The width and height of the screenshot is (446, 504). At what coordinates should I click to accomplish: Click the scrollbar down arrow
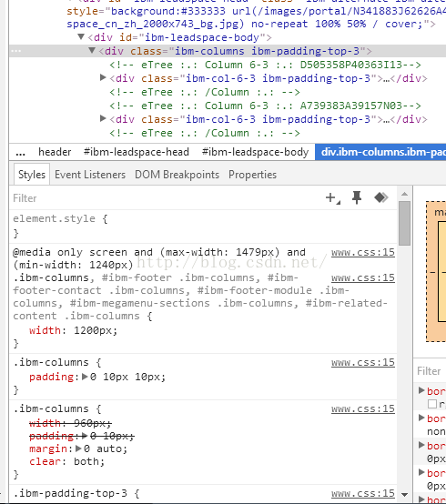coord(404,495)
